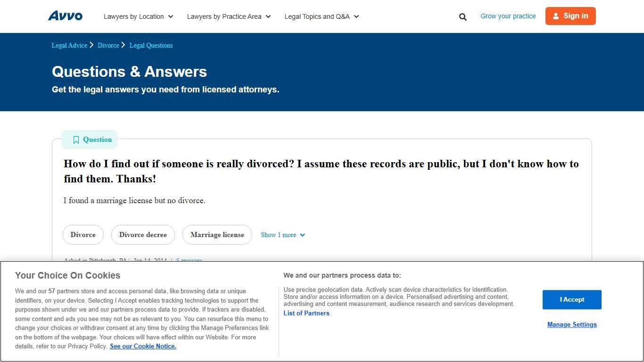Open the Legal Topics and Q&A dropdown

click(x=322, y=16)
